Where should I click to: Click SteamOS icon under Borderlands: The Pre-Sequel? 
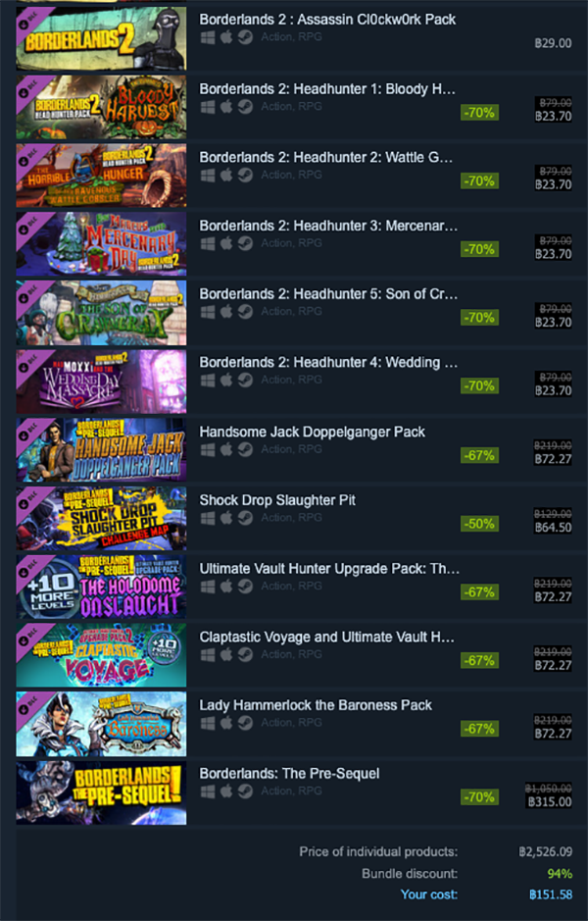tap(245, 792)
